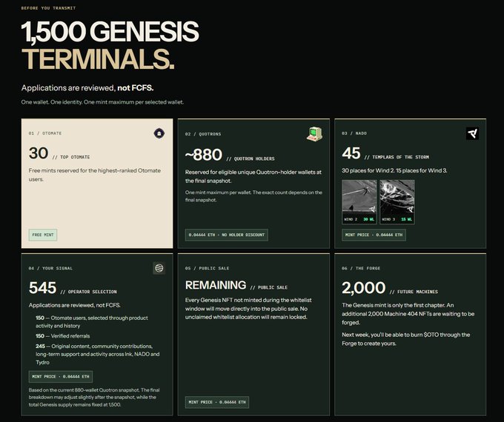The height and width of the screenshot is (422, 504).
Task: Click the BEFORE YOU TRANSMIT label
Action: point(48,8)
